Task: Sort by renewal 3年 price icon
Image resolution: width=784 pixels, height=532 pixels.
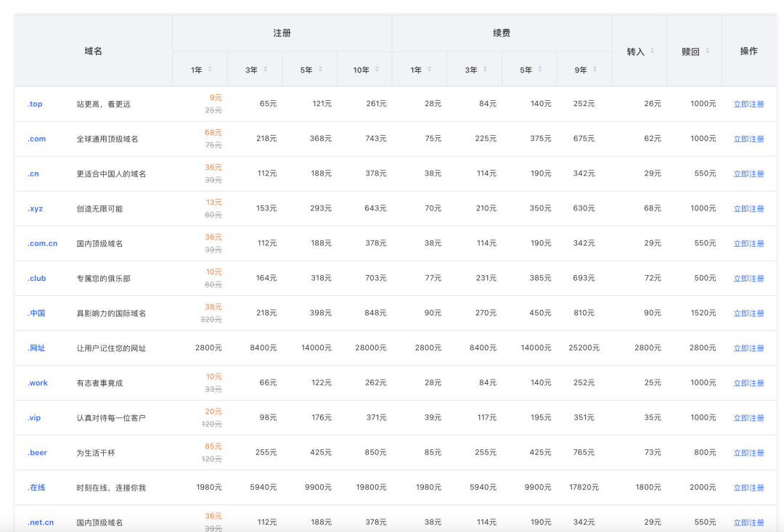Action: point(485,69)
